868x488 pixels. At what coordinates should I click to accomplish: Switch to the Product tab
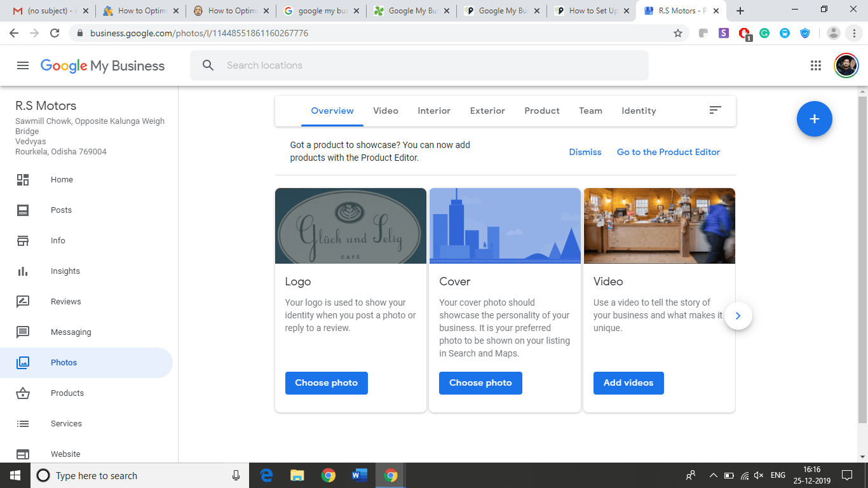542,111
